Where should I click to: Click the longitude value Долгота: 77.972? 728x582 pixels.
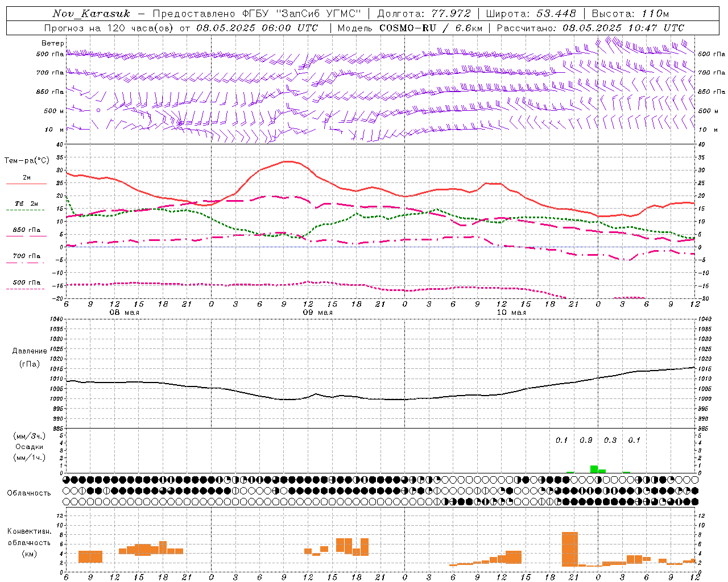pyautogui.click(x=424, y=14)
